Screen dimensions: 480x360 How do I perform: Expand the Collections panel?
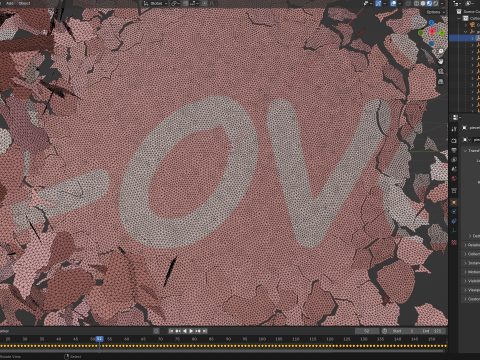point(465,254)
